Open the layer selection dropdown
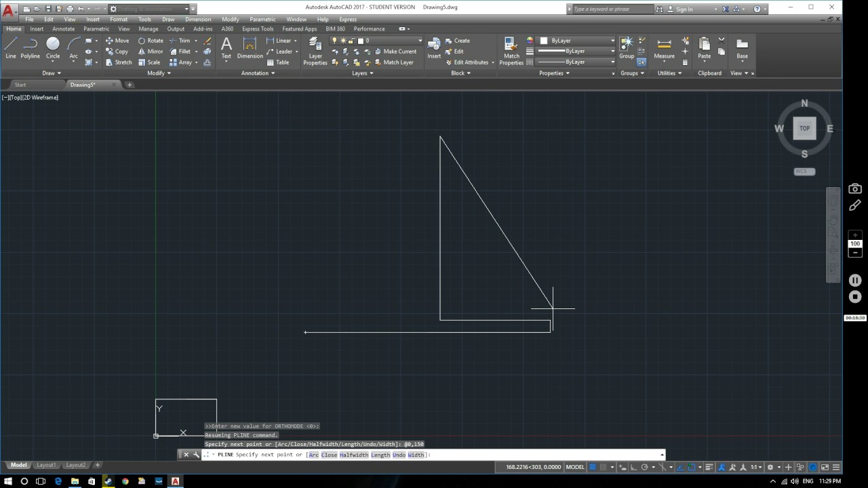Viewport: 868px width, 488px height. (x=376, y=41)
